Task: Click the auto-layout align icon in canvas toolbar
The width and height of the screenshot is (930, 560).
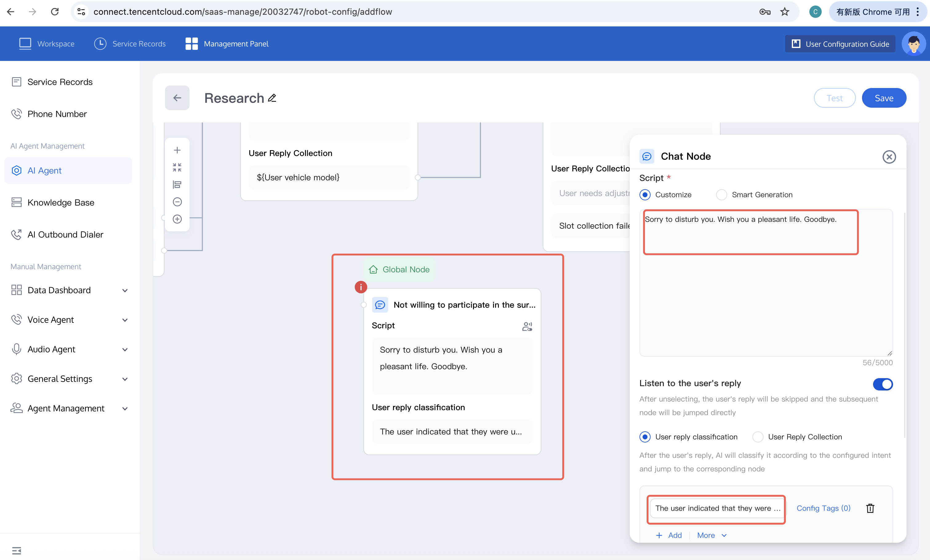Action: pyautogui.click(x=177, y=185)
